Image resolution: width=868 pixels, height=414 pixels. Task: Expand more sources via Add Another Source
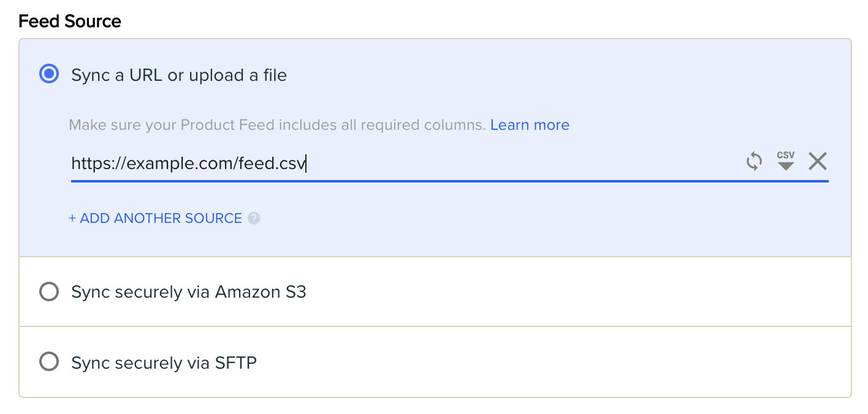pos(155,218)
